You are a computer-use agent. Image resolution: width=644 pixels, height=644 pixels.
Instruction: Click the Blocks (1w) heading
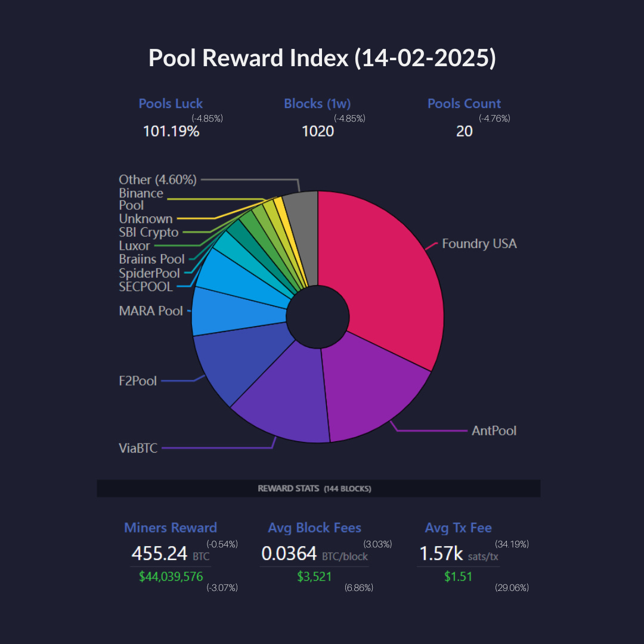pos(317,104)
